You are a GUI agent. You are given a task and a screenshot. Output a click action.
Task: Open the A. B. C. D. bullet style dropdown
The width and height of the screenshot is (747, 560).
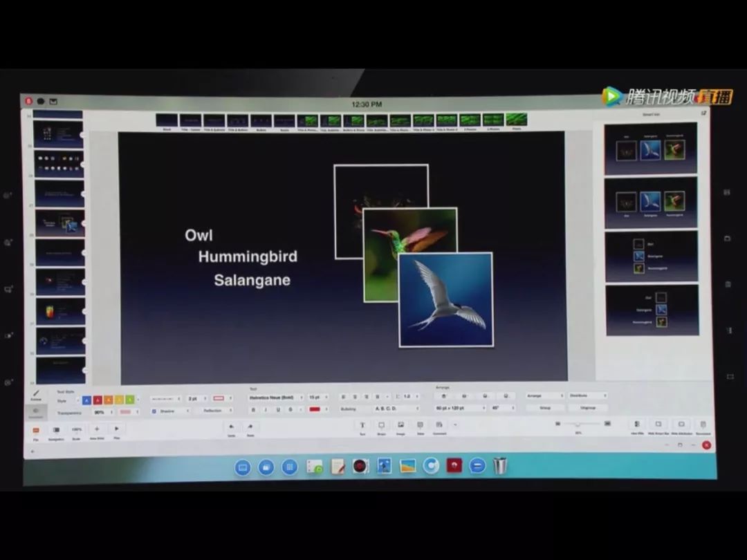pyautogui.click(x=396, y=409)
